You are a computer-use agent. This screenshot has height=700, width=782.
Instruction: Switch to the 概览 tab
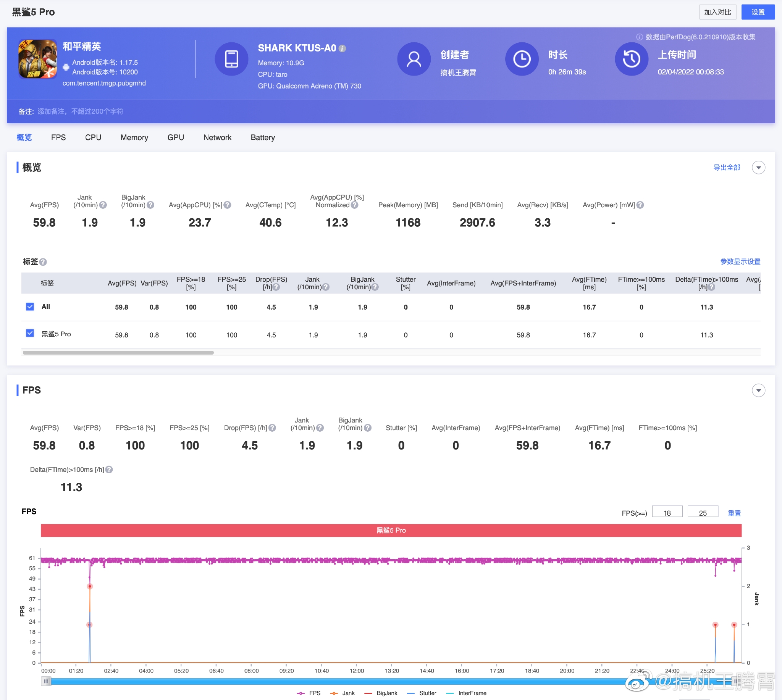click(24, 138)
